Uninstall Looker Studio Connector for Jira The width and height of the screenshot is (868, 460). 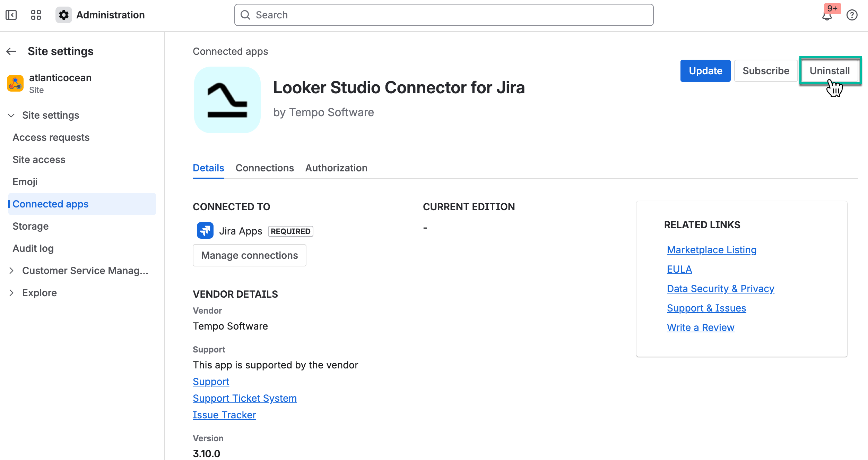coord(830,71)
